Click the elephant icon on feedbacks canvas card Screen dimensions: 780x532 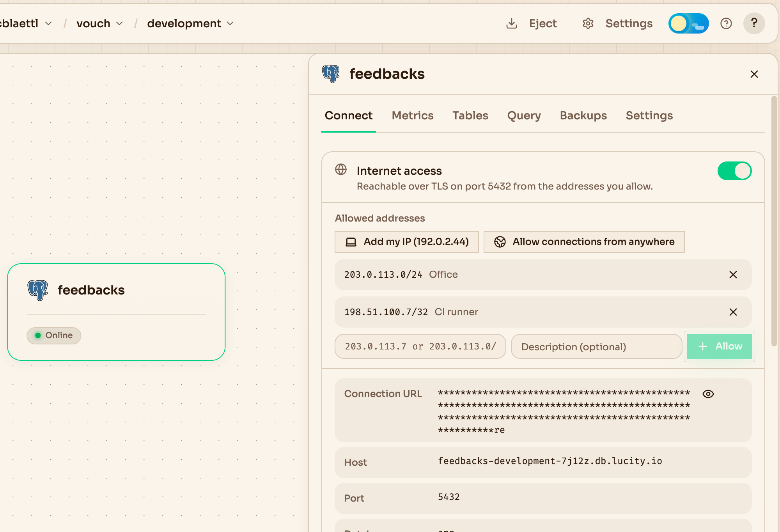(37, 290)
